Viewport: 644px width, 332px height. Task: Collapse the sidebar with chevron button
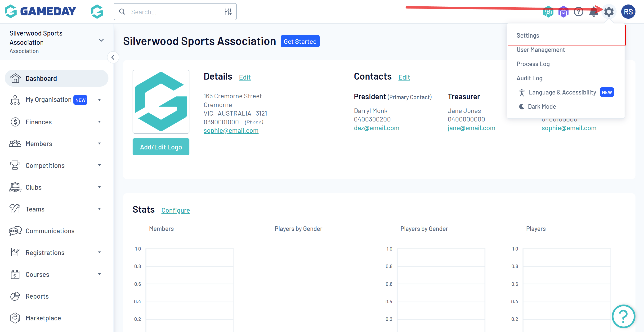pyautogui.click(x=113, y=57)
